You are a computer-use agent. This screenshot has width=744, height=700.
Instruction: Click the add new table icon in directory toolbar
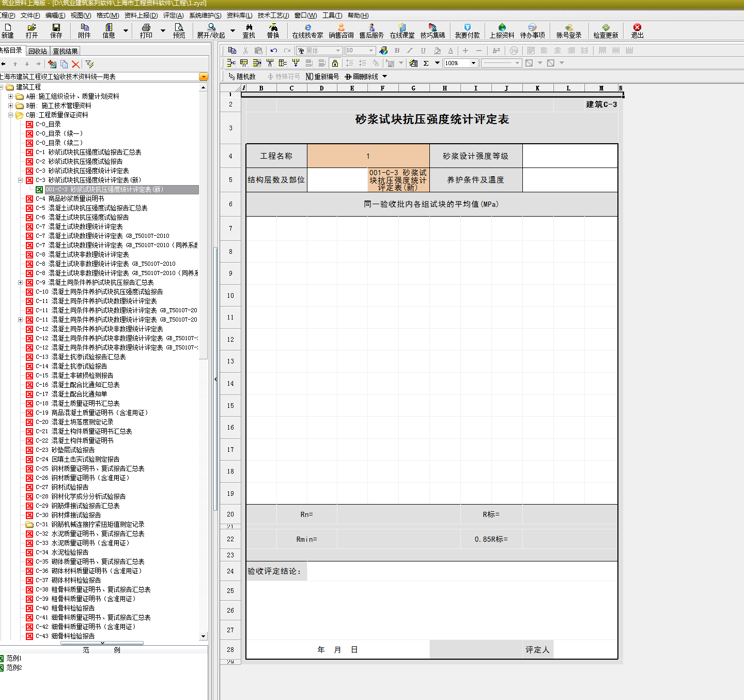click(52, 64)
